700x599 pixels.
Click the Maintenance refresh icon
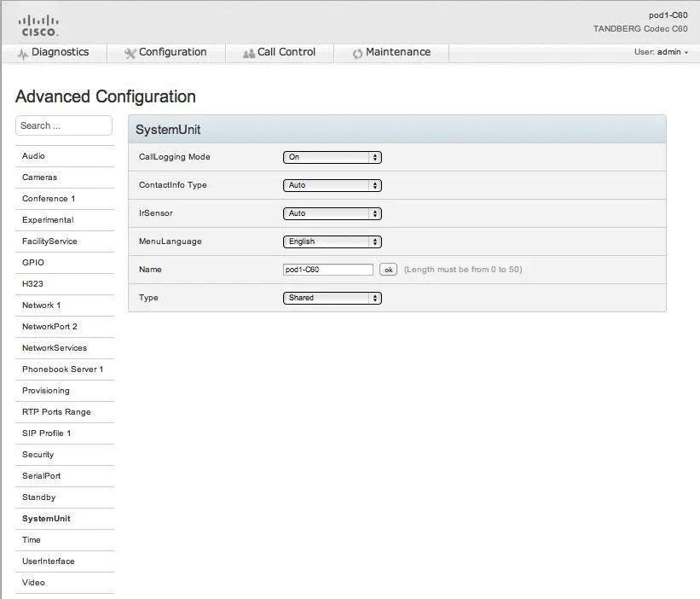(357, 54)
